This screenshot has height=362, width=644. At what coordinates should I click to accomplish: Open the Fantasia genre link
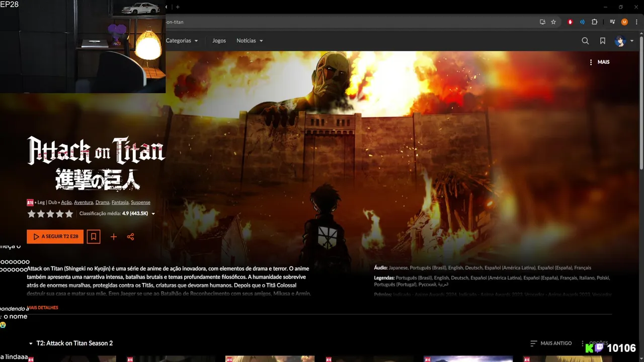tap(120, 203)
